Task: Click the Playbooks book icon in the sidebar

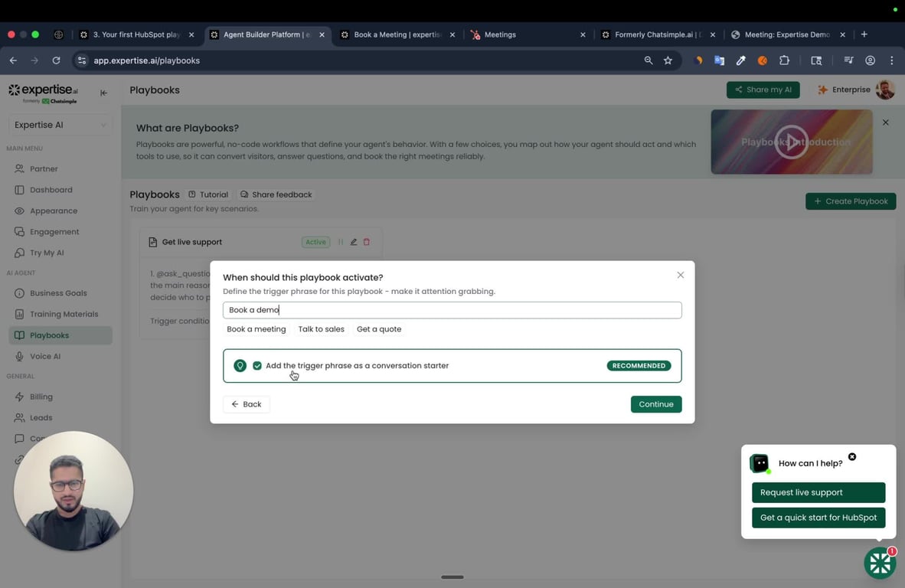Action: 19,335
